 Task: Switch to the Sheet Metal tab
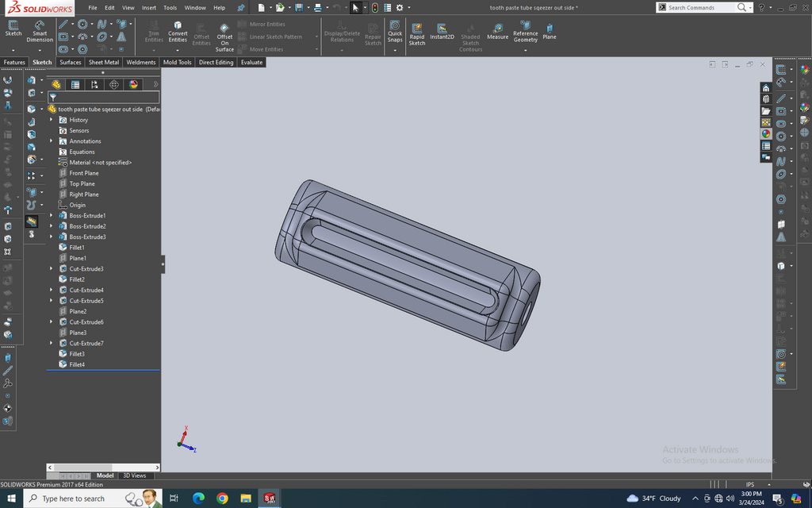coord(104,62)
